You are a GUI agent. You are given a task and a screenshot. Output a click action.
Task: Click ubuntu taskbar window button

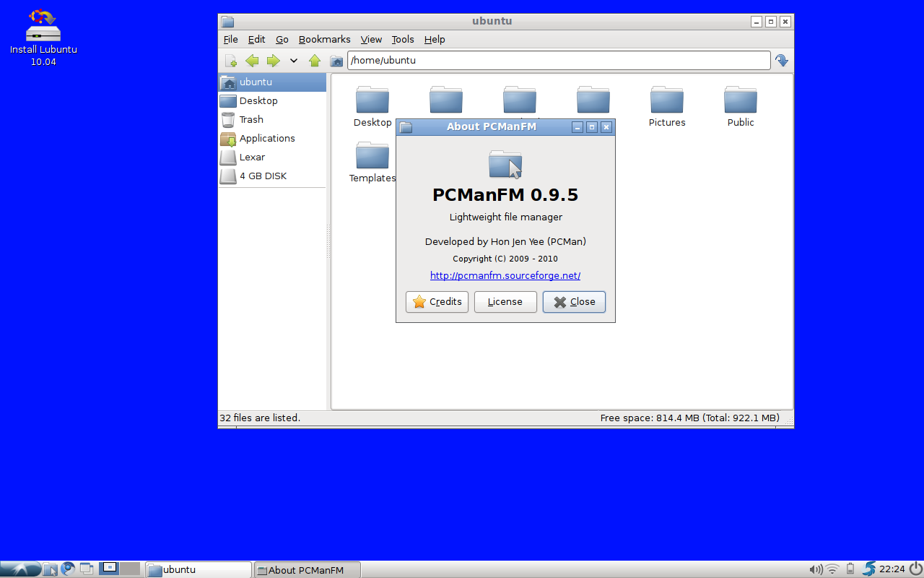[199, 569]
